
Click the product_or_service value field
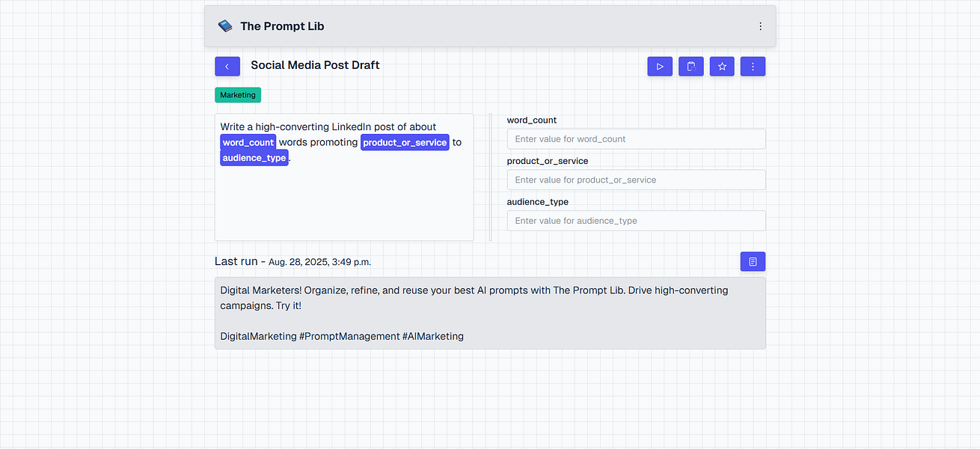[636, 180]
